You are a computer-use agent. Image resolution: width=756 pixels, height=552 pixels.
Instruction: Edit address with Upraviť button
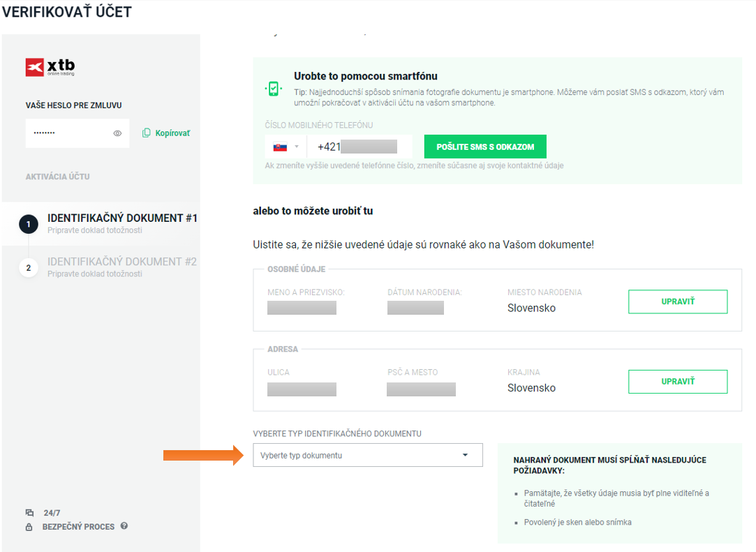[x=677, y=382]
